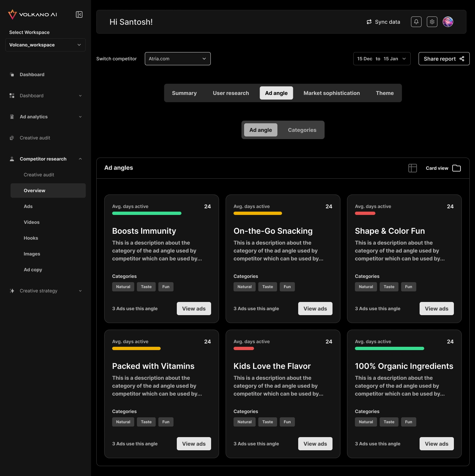The image size is (475, 476).
Task: View ads for On-the-Go Snacking
Action: (x=315, y=309)
